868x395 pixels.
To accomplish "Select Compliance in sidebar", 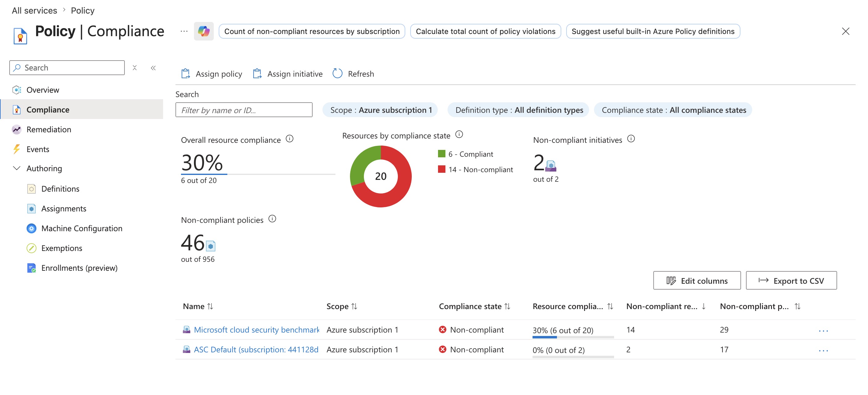I will tap(82, 109).
